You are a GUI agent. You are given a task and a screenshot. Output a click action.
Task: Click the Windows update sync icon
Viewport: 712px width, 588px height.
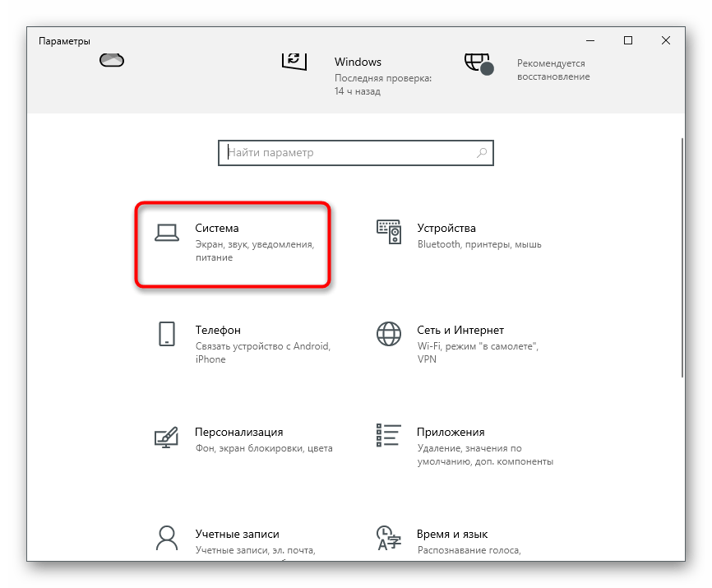(x=294, y=61)
